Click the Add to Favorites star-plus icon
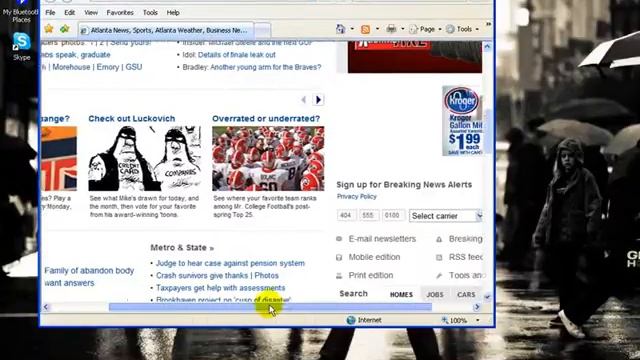The image size is (640, 360). coord(64,29)
